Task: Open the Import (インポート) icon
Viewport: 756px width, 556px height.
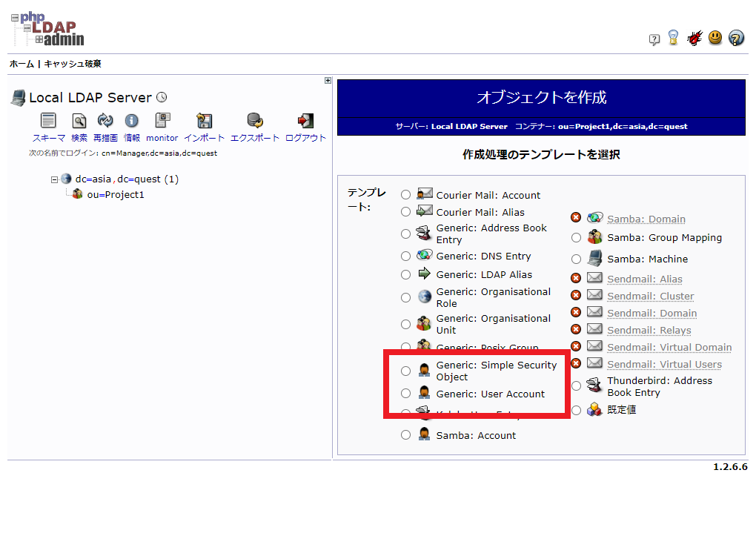Action: coord(204,121)
